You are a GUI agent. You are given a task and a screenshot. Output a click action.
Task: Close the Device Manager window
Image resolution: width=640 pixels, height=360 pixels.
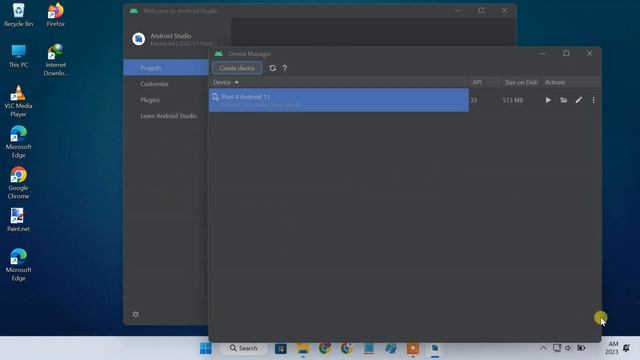click(x=589, y=53)
